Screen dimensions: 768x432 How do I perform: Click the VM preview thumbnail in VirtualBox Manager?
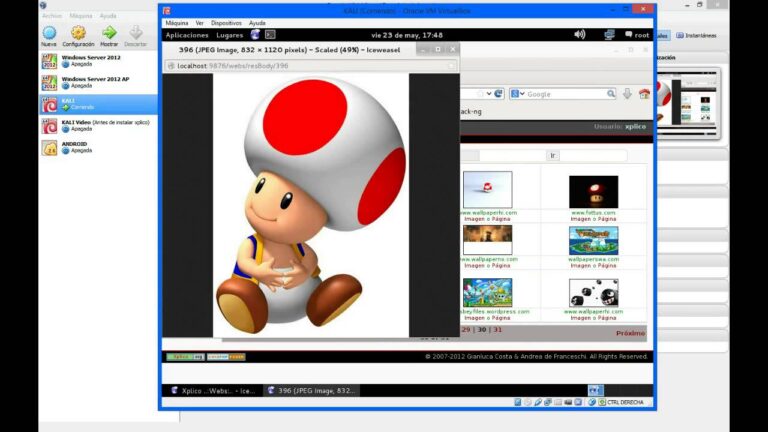(688, 103)
